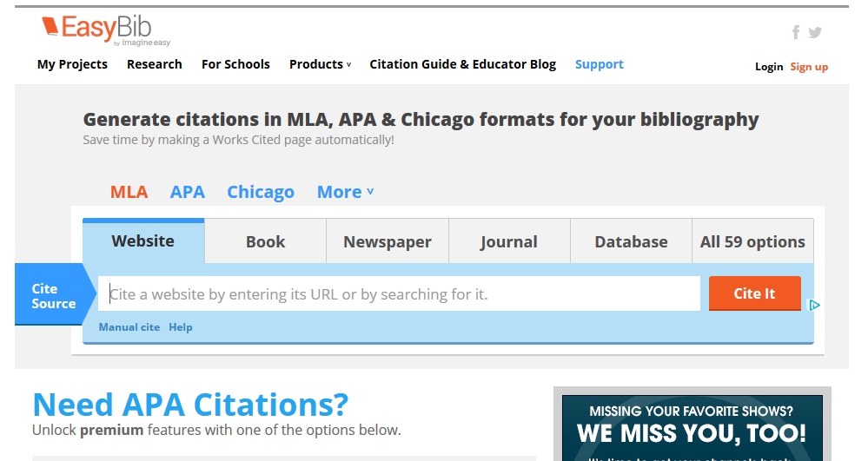Click the Login link
868x461 pixels.
click(769, 67)
